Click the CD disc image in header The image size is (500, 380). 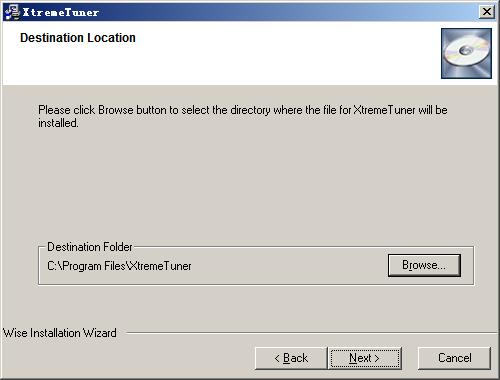coord(466,53)
